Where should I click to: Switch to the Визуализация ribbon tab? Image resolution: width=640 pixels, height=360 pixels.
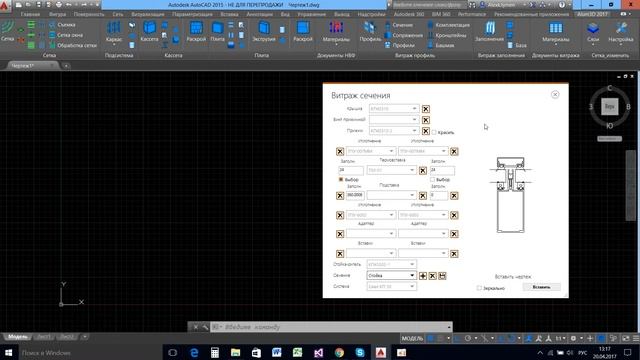[x=148, y=14]
